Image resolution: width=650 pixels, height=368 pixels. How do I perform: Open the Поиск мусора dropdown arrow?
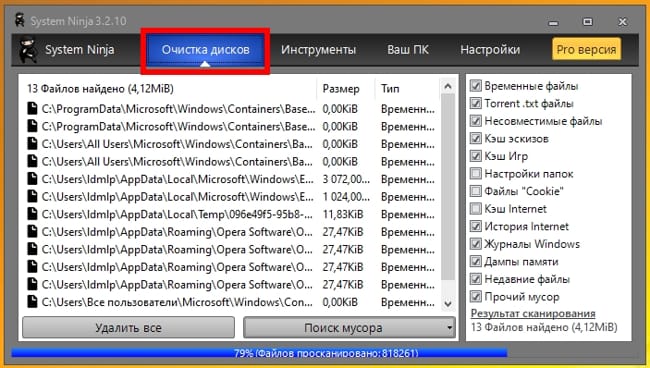[x=449, y=328]
